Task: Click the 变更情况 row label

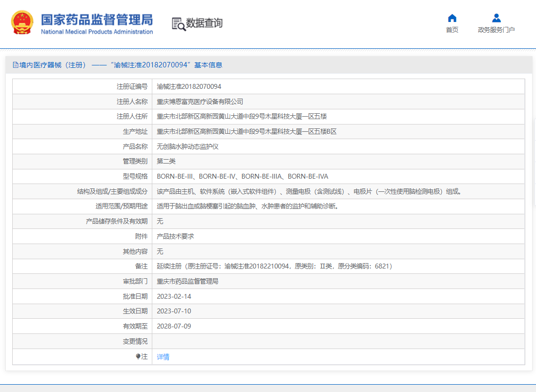Action: pos(135,341)
